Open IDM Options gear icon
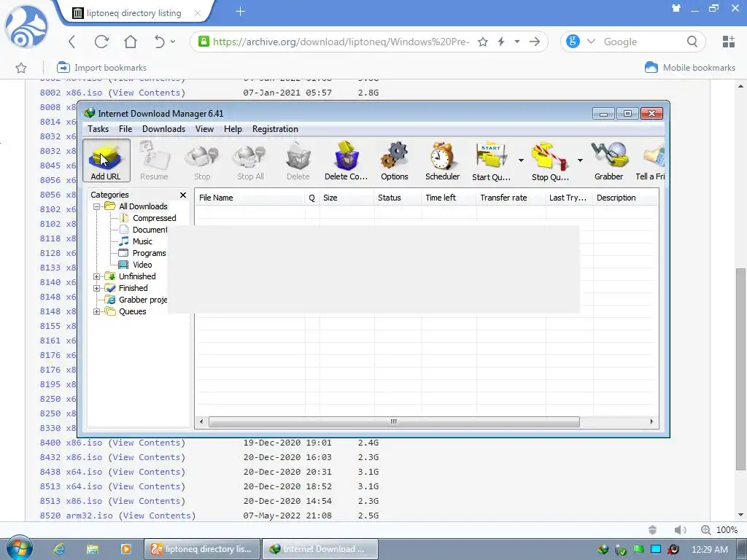This screenshot has height=560, width=747. (x=395, y=160)
